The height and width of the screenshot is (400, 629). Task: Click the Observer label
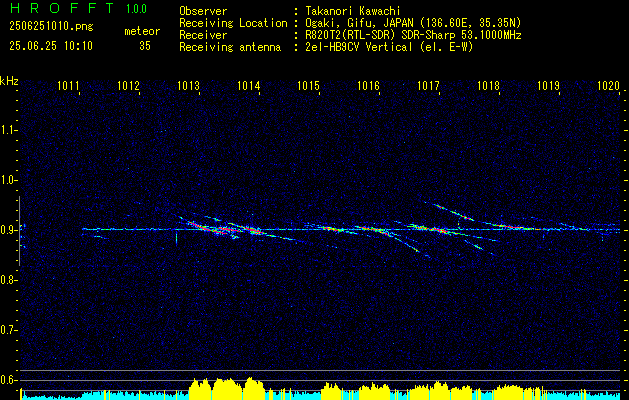203,11
